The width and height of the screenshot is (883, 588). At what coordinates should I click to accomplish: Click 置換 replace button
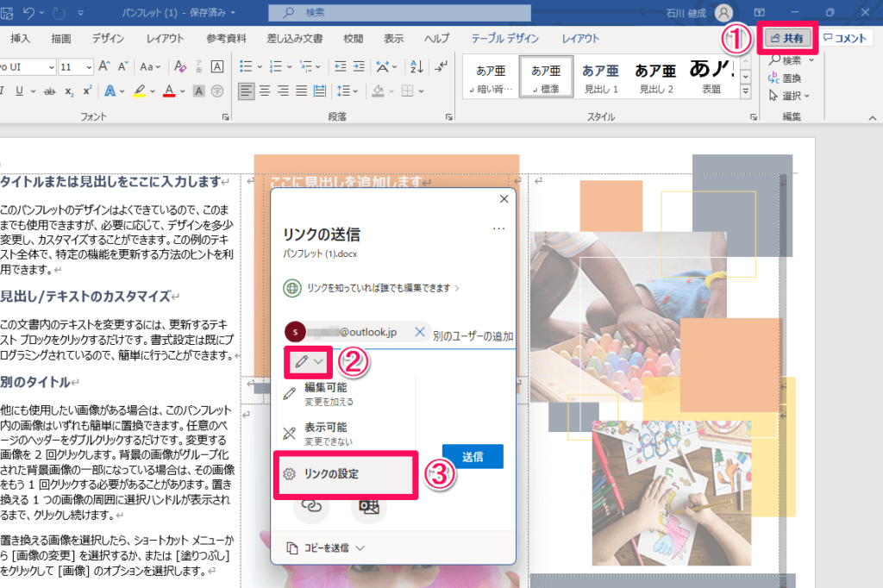click(785, 78)
